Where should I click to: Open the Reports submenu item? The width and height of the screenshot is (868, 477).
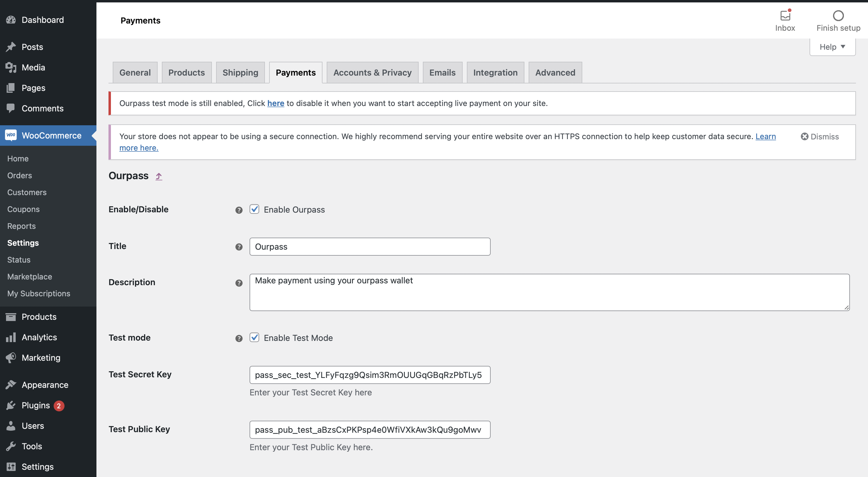(x=21, y=226)
